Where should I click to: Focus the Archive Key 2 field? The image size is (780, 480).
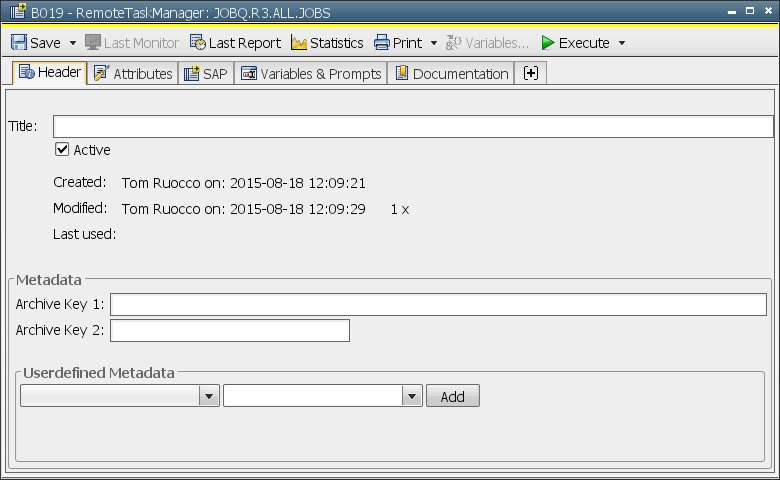pos(230,331)
